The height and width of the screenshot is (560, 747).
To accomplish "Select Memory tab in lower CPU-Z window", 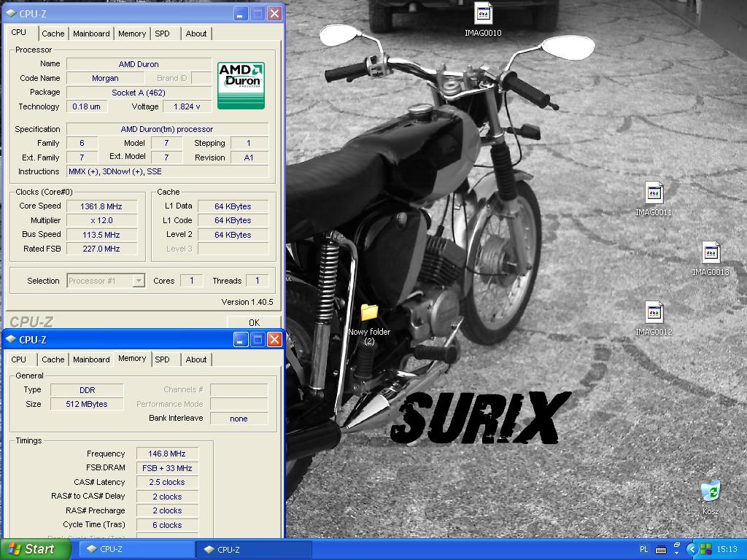I will [x=132, y=358].
